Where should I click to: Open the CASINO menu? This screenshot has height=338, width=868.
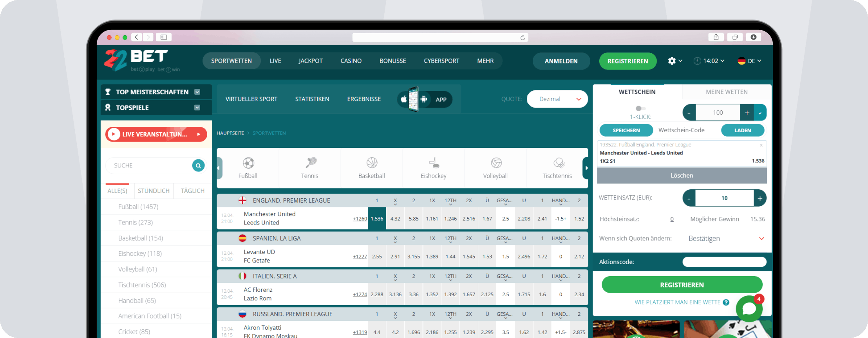pyautogui.click(x=351, y=61)
